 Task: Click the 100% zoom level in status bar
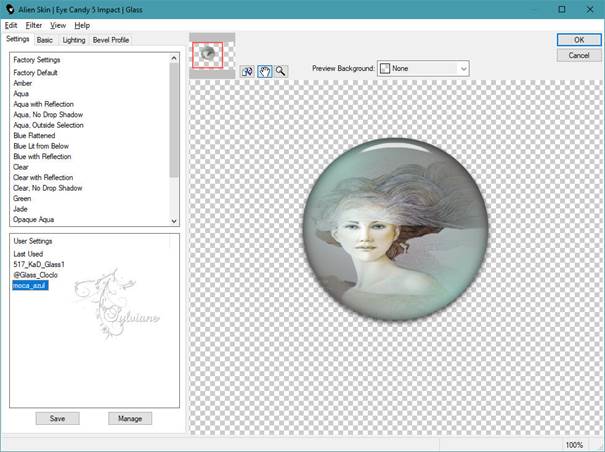[574, 445]
